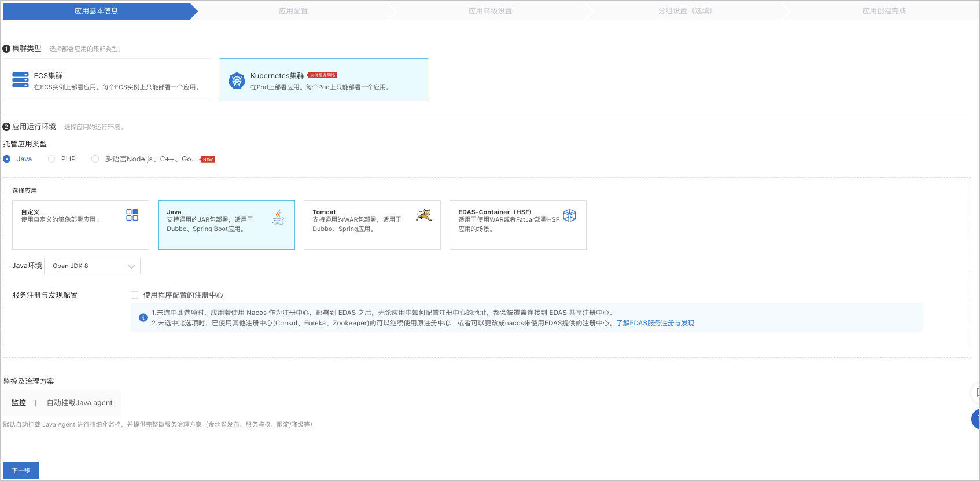Go to the 应用创建完成 step
The height and width of the screenshot is (481, 980).
884,11
